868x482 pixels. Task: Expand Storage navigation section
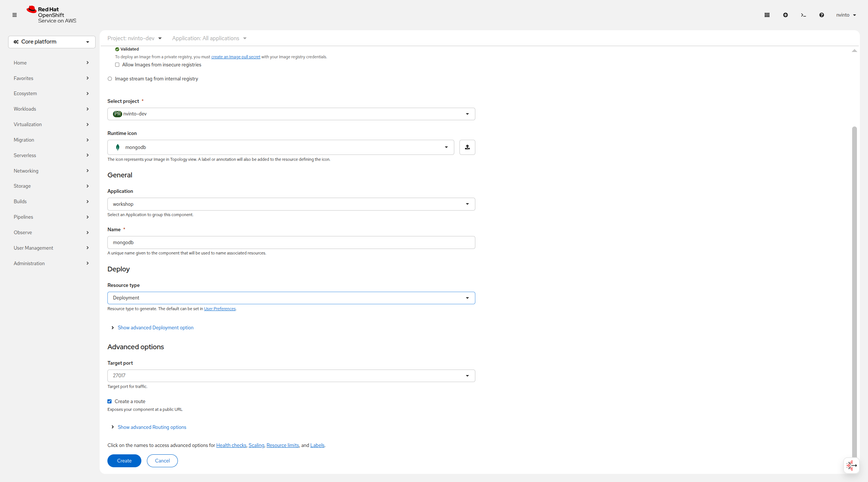tap(52, 186)
